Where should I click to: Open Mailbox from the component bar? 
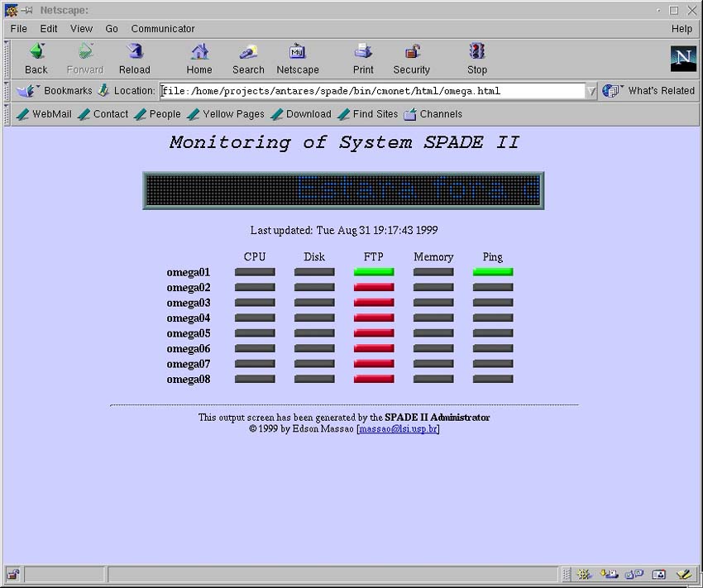coord(610,574)
